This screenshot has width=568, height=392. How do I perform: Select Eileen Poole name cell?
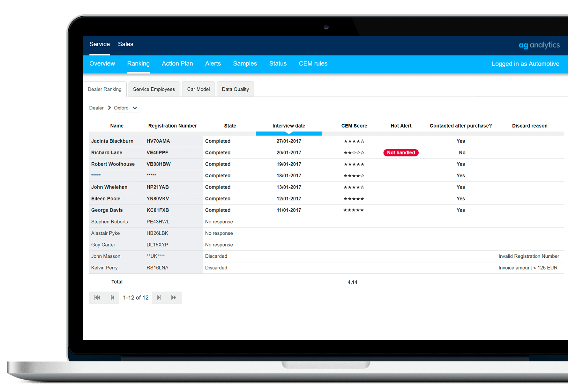point(106,198)
